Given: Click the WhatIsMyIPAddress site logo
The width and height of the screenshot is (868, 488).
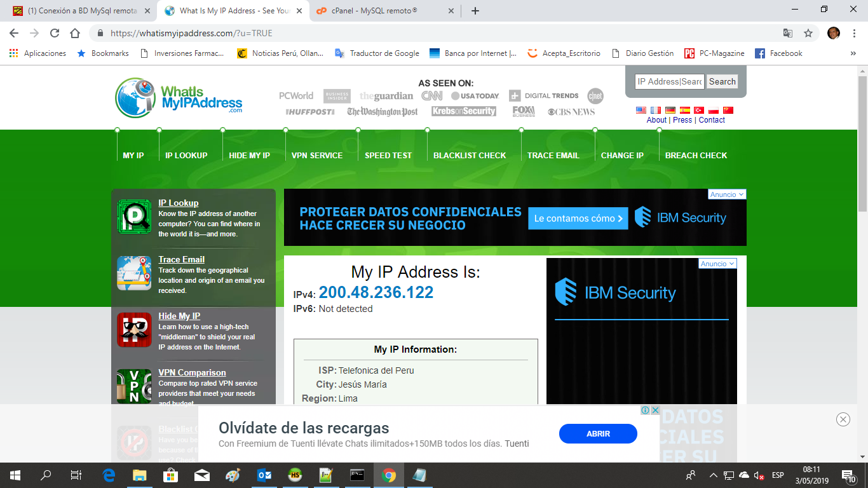Looking at the screenshot, I should 179,97.
